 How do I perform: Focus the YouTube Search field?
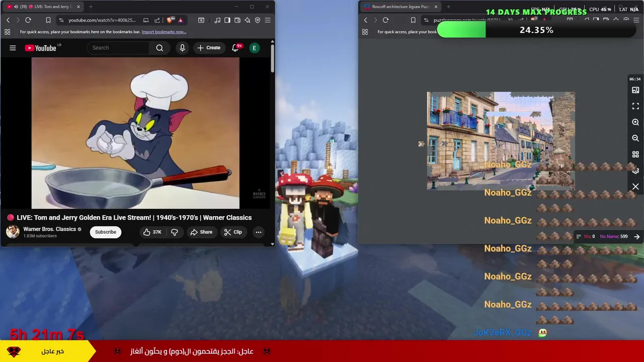(118, 48)
